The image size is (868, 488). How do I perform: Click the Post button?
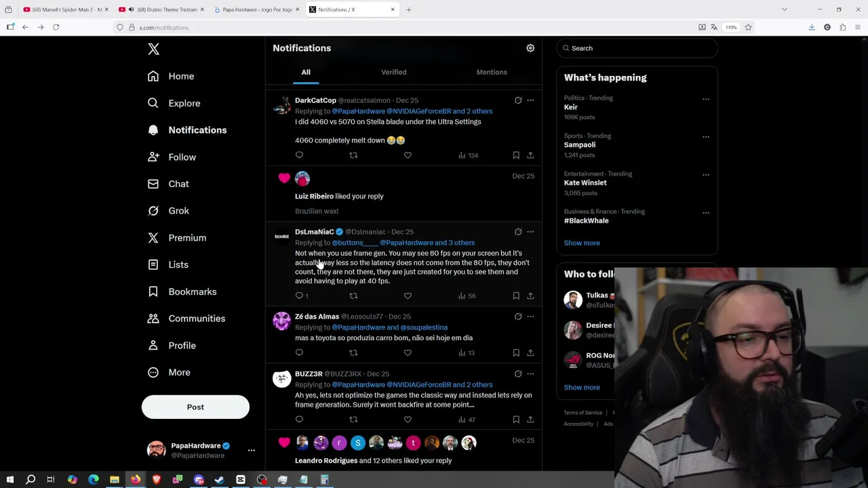point(195,407)
